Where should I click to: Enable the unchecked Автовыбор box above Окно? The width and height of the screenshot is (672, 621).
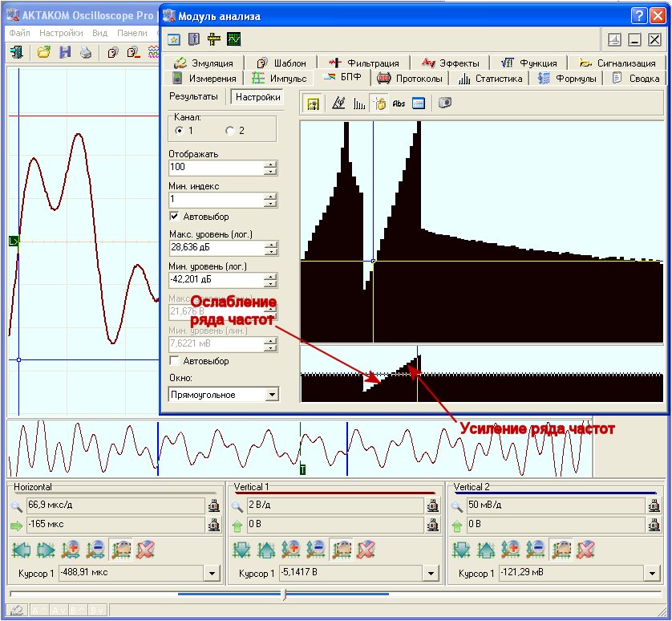click(x=174, y=361)
